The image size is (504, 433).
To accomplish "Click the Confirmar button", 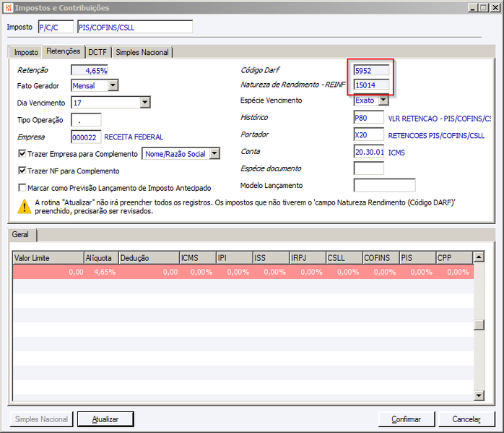I will click(x=407, y=419).
